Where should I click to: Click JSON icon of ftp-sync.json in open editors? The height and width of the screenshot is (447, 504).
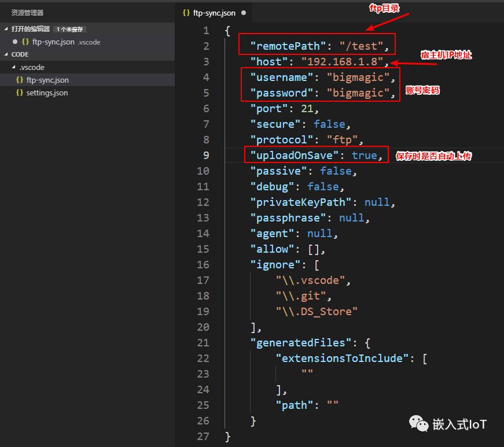tap(25, 42)
